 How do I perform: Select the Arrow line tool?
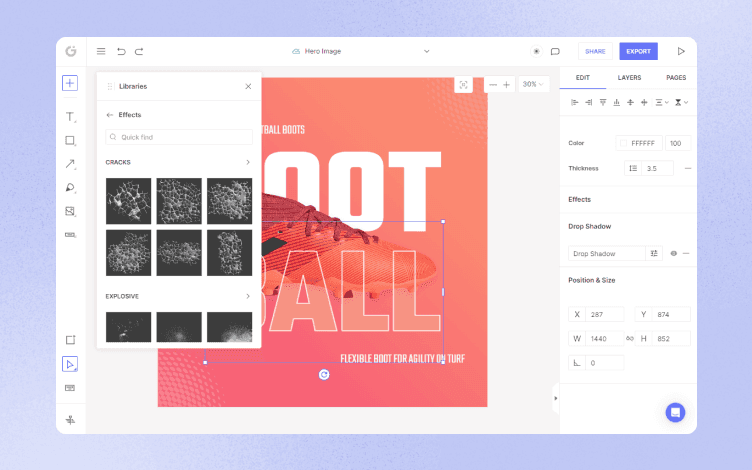pos(70,164)
